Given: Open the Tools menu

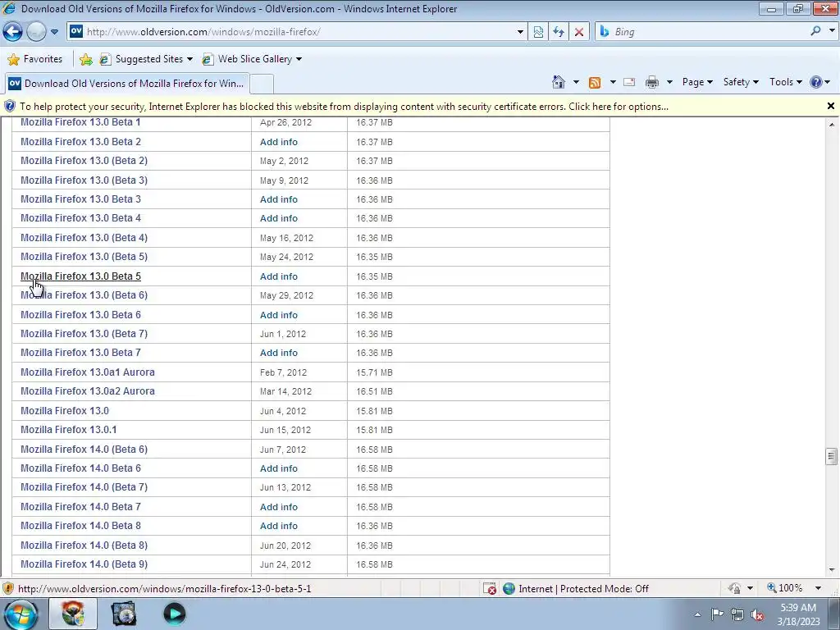Looking at the screenshot, I should point(785,82).
